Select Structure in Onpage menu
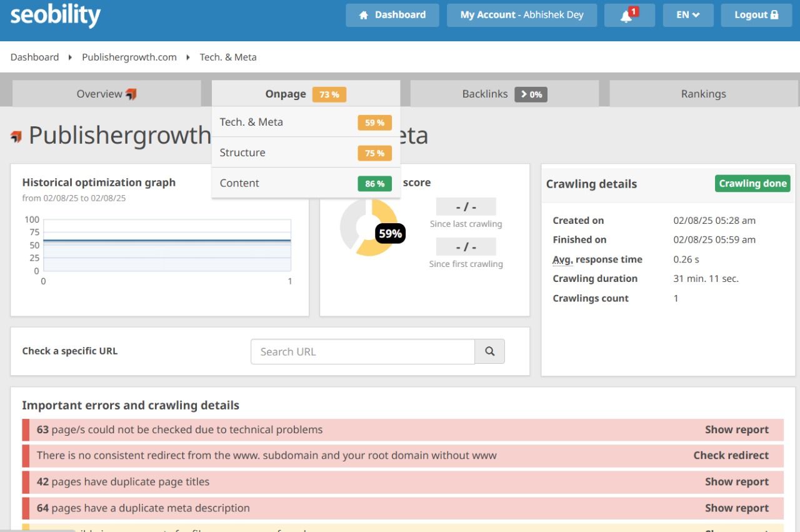The height and width of the screenshot is (532, 800). click(x=306, y=153)
